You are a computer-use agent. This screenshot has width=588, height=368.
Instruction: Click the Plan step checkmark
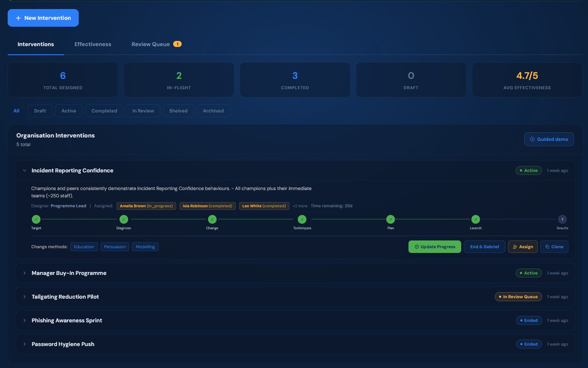[x=390, y=219]
